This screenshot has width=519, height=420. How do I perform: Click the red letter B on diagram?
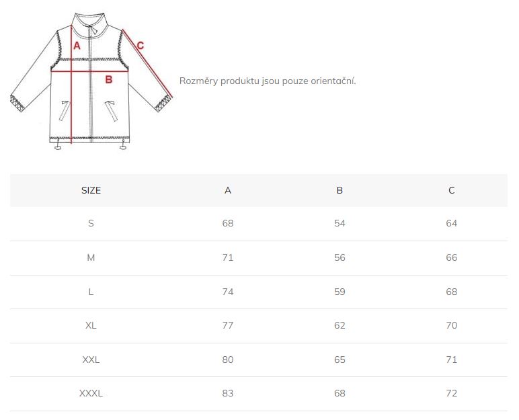[x=108, y=79]
